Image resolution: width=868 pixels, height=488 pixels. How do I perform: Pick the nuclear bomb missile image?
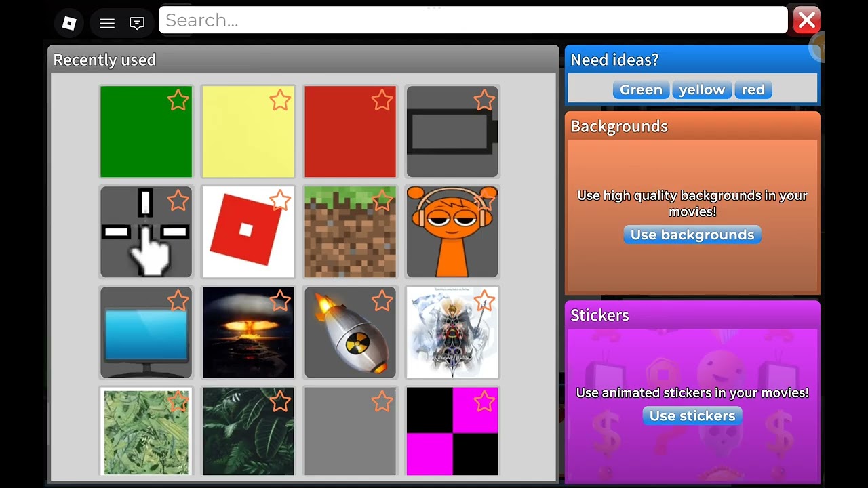[350, 332]
